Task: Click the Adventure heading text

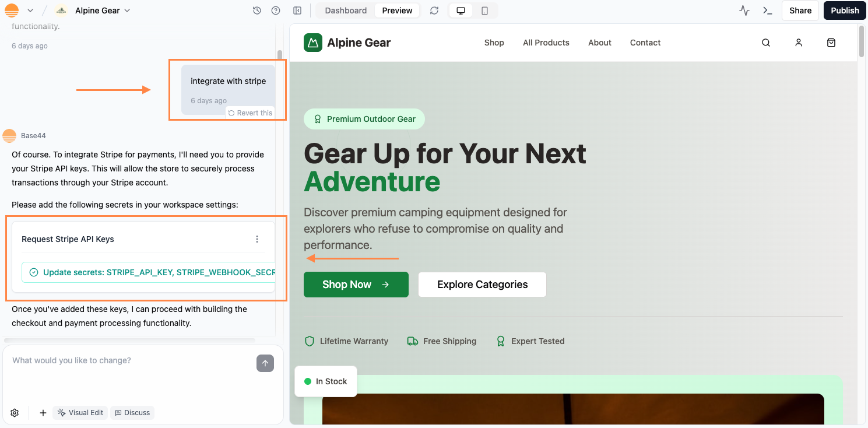Action: click(372, 181)
